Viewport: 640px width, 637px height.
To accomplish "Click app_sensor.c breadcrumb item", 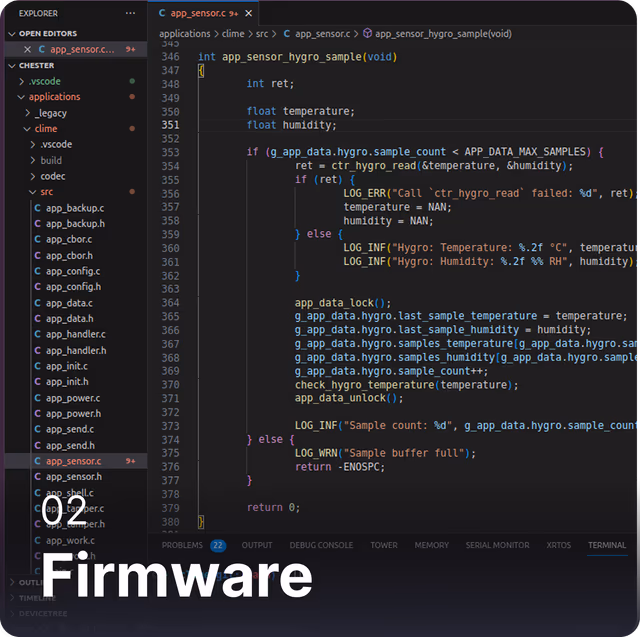I will (322, 34).
